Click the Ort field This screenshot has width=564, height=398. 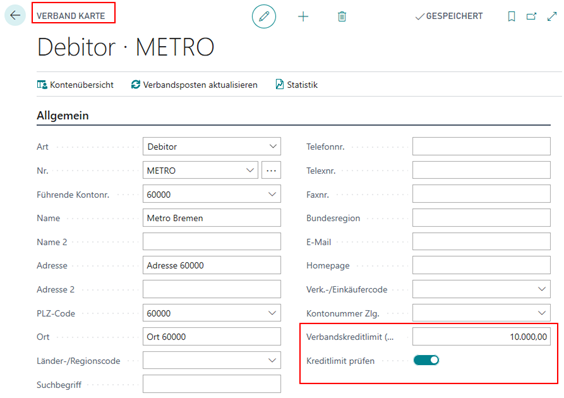(x=212, y=336)
